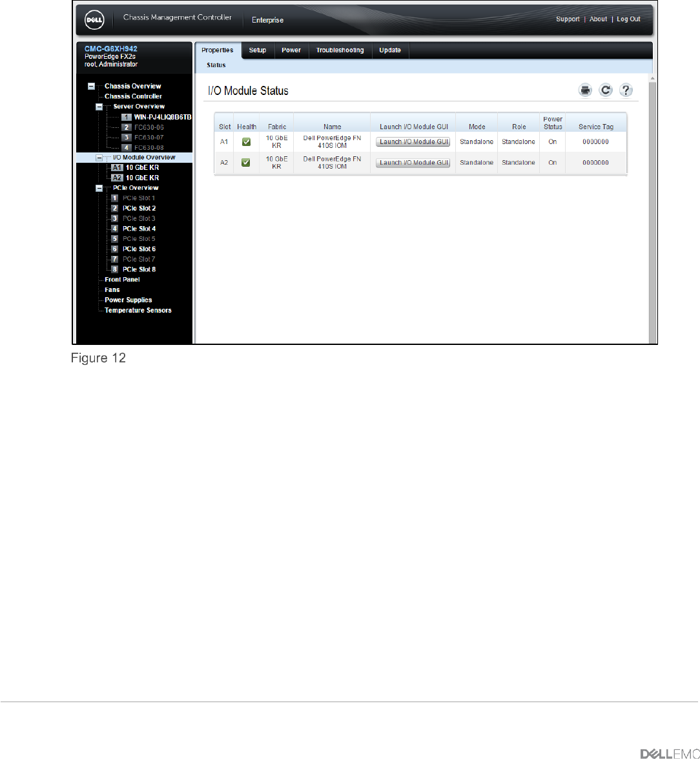Select I/O Module Overview in tree
Viewport: 700px width, 759px height.
point(144,158)
